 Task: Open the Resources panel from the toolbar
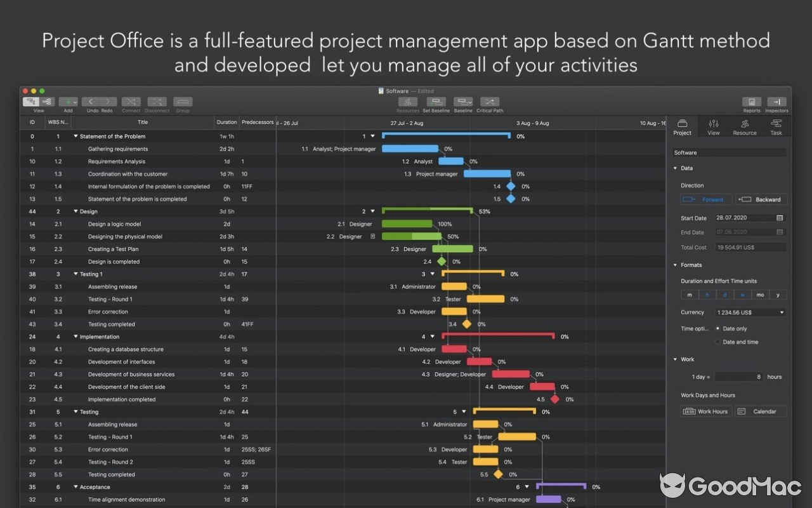pyautogui.click(x=407, y=102)
